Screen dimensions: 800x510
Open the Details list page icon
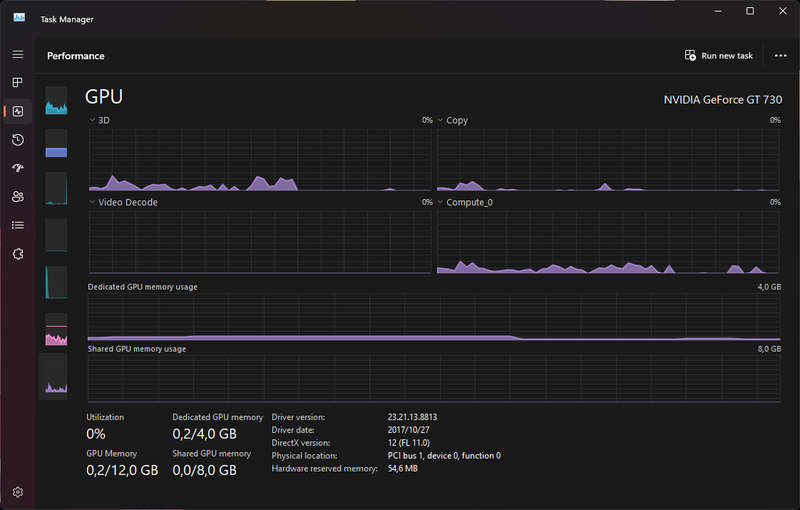click(18, 225)
